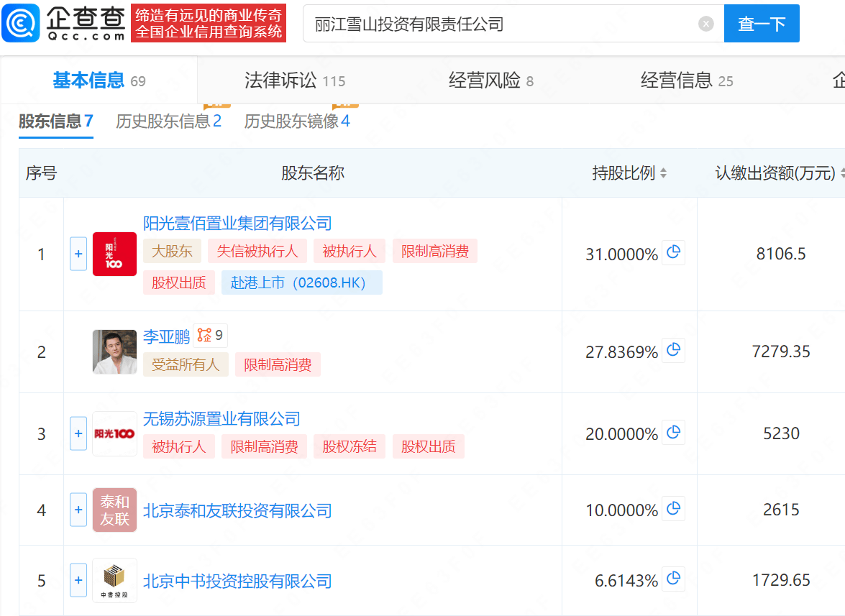This screenshot has width=845, height=616.
Task: Open pie chart for 无锡苏源置业 20% stake
Action: [673, 433]
